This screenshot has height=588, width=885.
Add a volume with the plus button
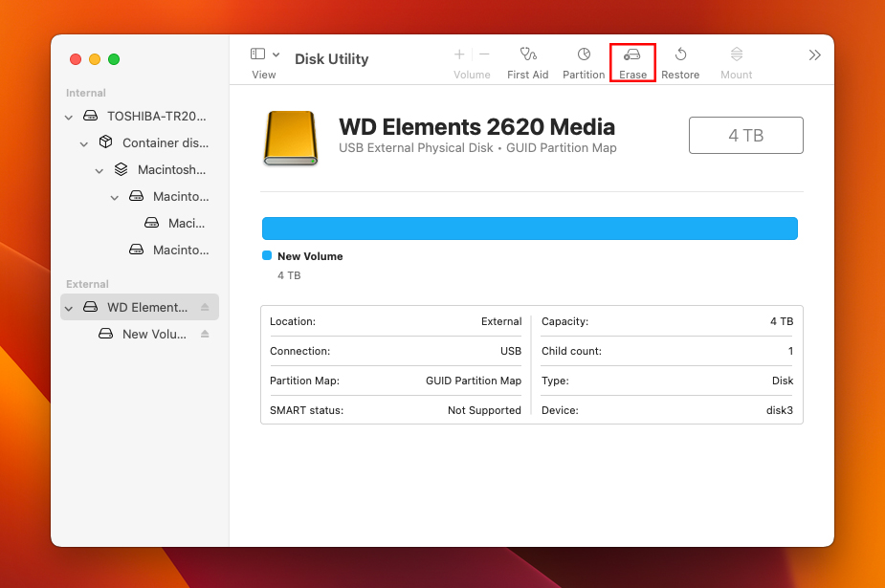click(x=459, y=54)
